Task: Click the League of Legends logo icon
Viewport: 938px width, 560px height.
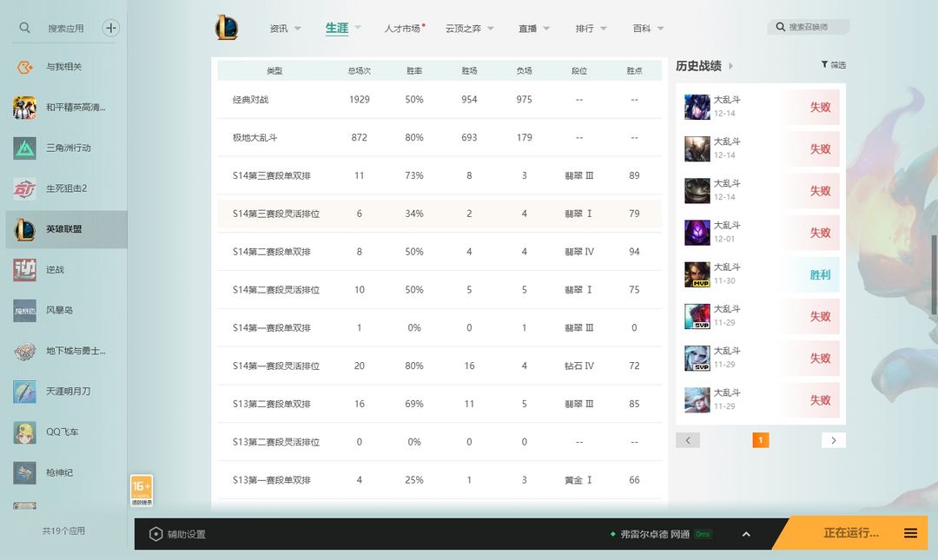Action: pyautogui.click(x=226, y=28)
